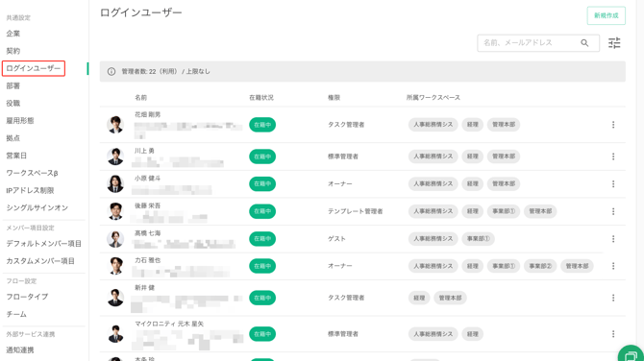Select ログインユーザー in the sidebar
Image resolution: width=644 pixels, height=361 pixels.
pyautogui.click(x=34, y=68)
